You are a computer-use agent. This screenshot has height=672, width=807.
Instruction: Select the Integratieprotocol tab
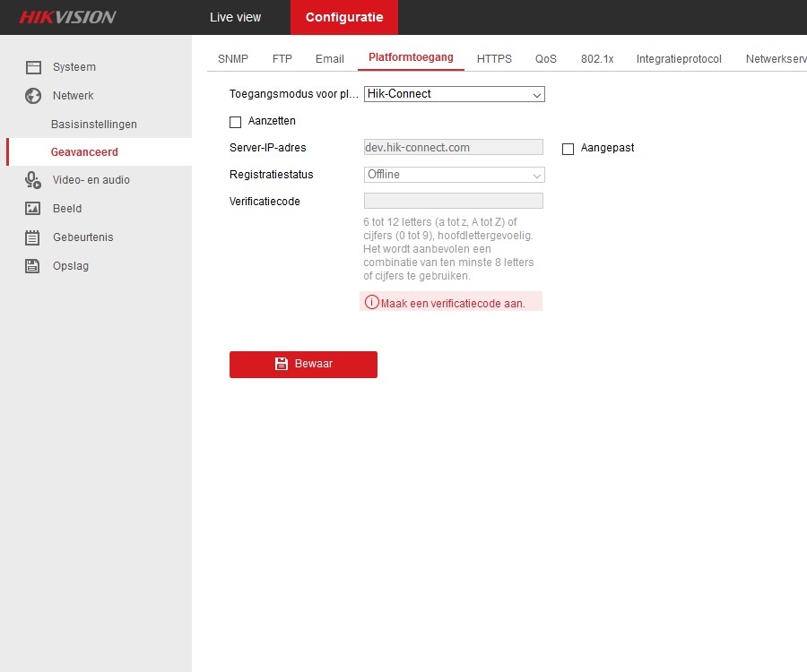[679, 59]
